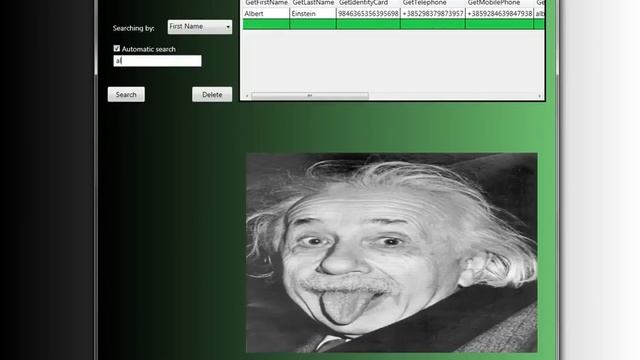
Task: Click the Search button
Action: point(126,94)
